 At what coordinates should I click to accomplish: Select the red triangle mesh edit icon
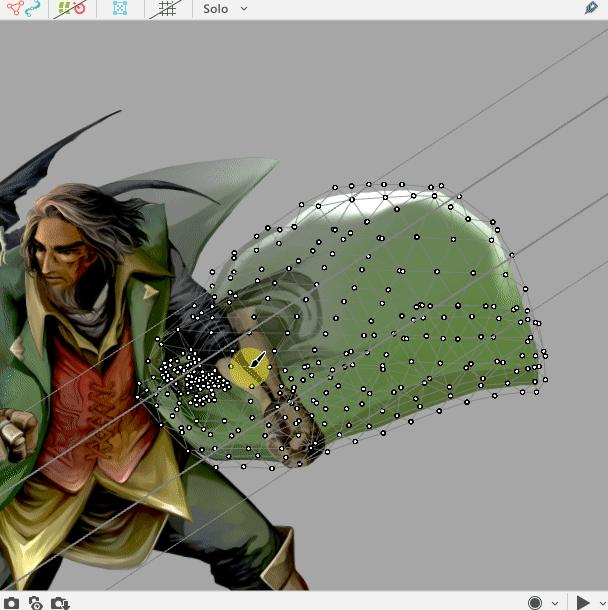click(15, 8)
